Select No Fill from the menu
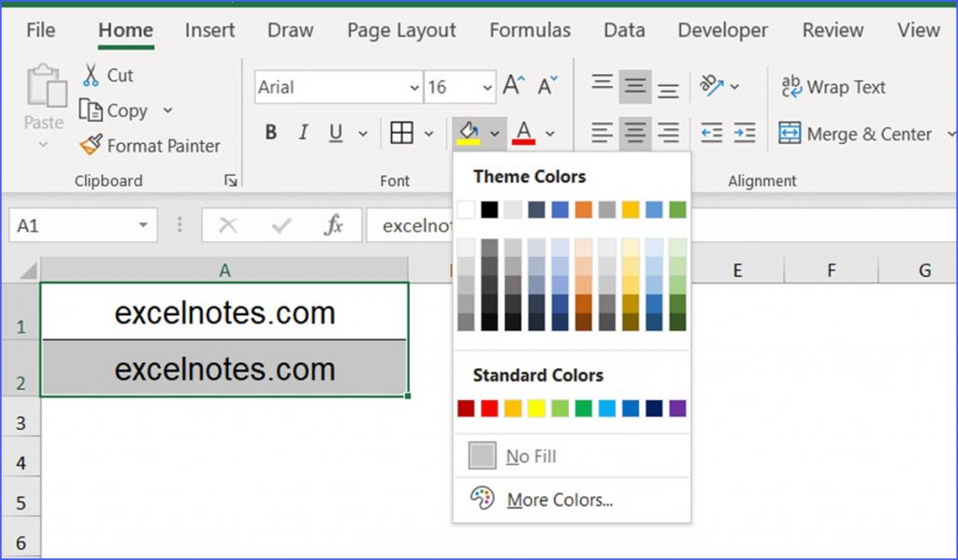This screenshot has width=958, height=560. 530,455
